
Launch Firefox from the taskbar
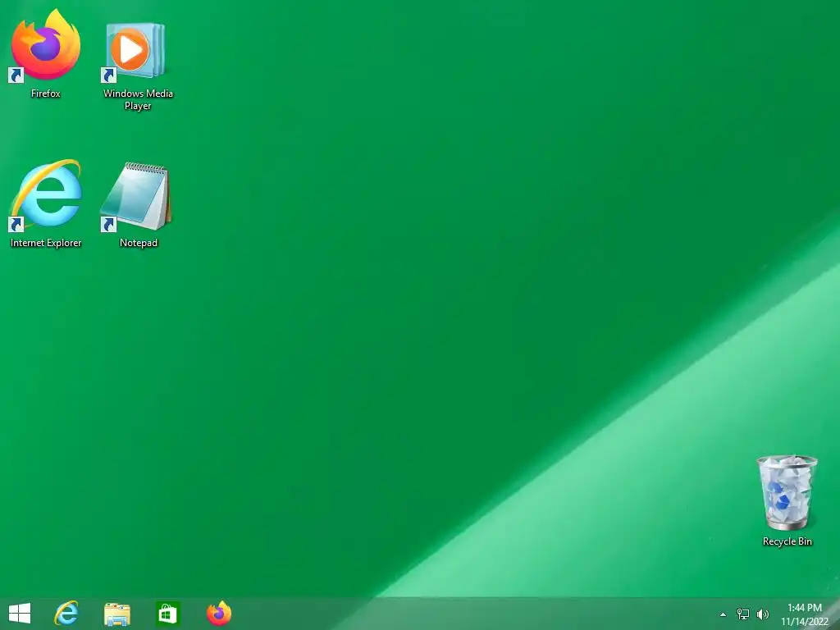[x=218, y=614]
